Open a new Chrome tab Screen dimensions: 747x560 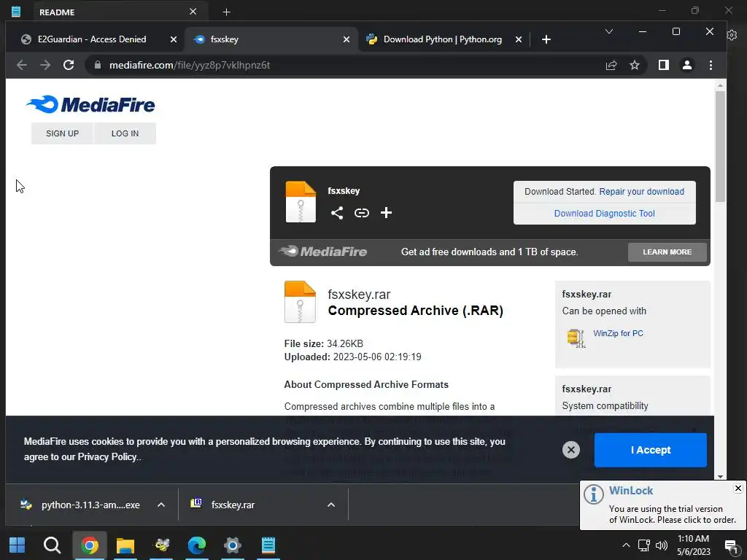(546, 39)
